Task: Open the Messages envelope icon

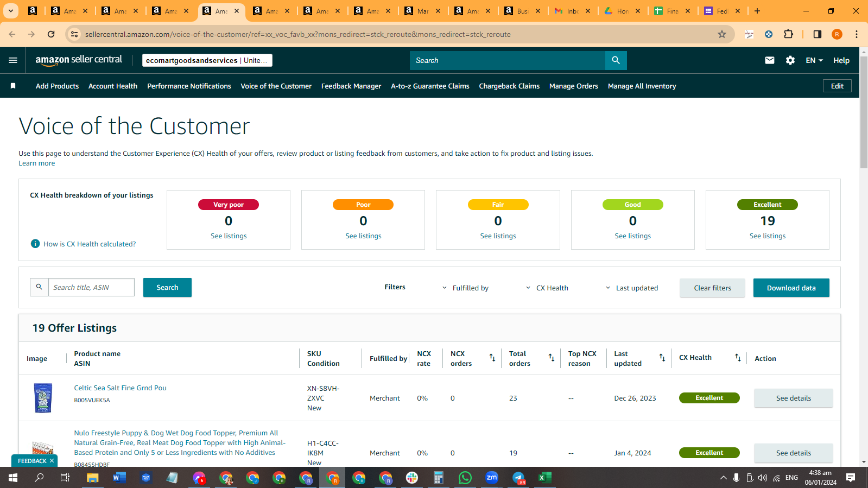Action: click(x=770, y=60)
